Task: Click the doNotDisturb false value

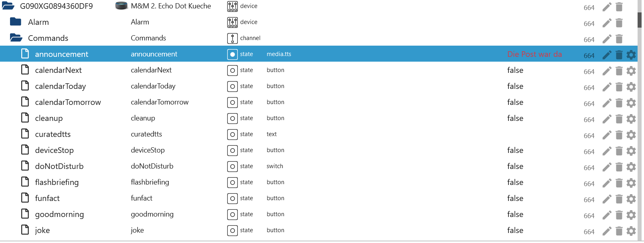Action: tap(515, 166)
